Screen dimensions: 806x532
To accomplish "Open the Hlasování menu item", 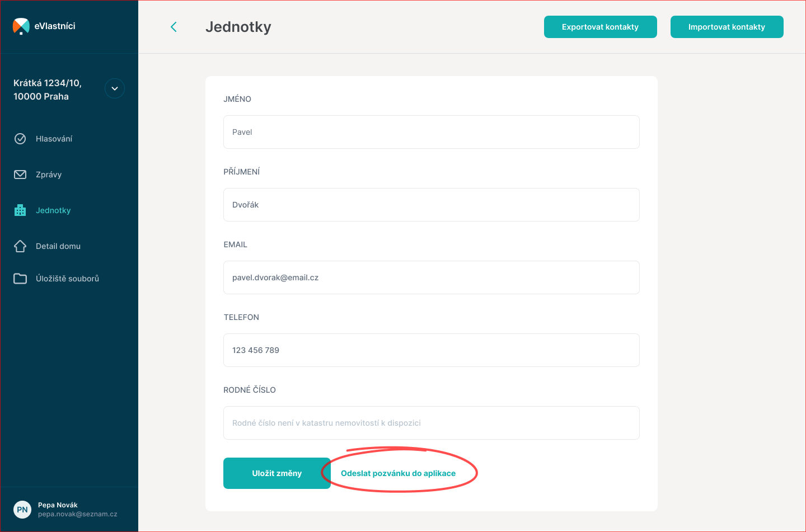I will pos(54,139).
